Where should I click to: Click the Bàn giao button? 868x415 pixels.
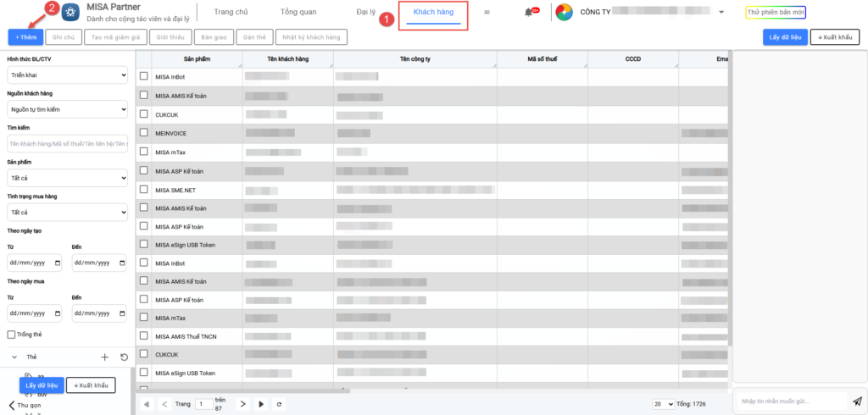click(x=214, y=37)
